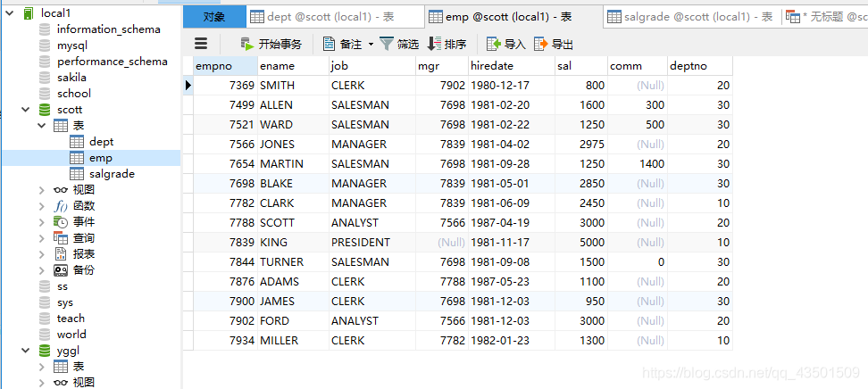The width and height of the screenshot is (868, 389).
Task: Select the sys database in tree
Action: tap(65, 302)
